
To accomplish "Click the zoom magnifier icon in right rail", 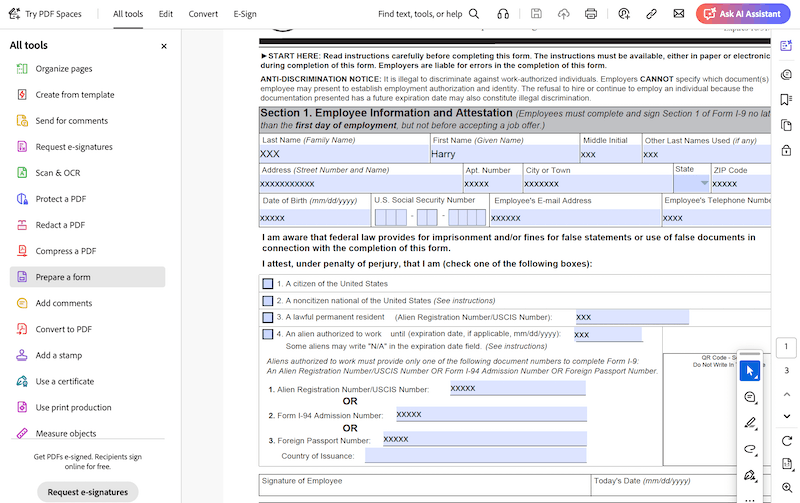I will pyautogui.click(x=787, y=487).
